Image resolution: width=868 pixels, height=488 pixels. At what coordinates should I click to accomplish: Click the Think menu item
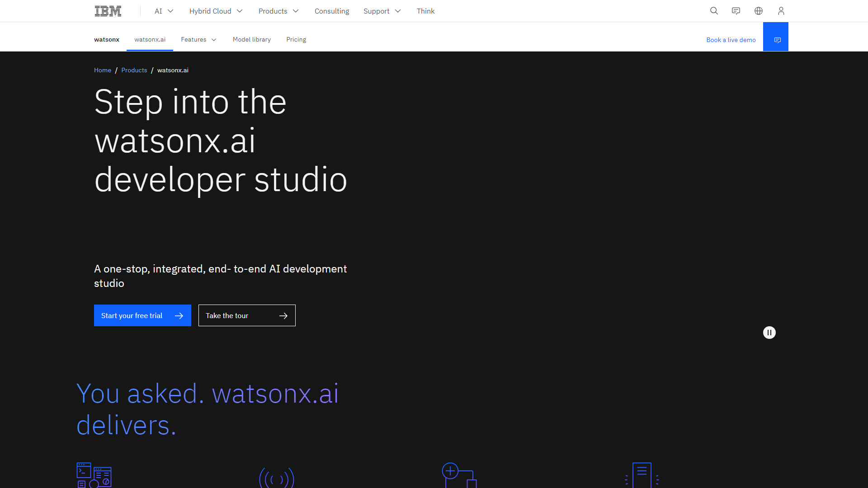coord(425,11)
